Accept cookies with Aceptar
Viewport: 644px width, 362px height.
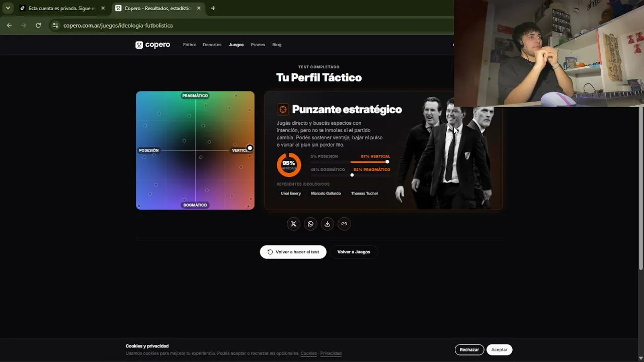pos(500,350)
